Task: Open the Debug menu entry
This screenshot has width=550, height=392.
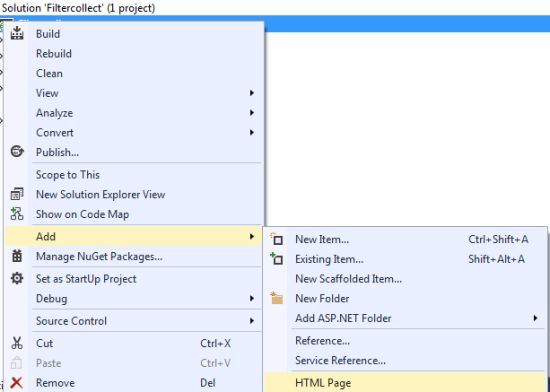Action: (134, 298)
